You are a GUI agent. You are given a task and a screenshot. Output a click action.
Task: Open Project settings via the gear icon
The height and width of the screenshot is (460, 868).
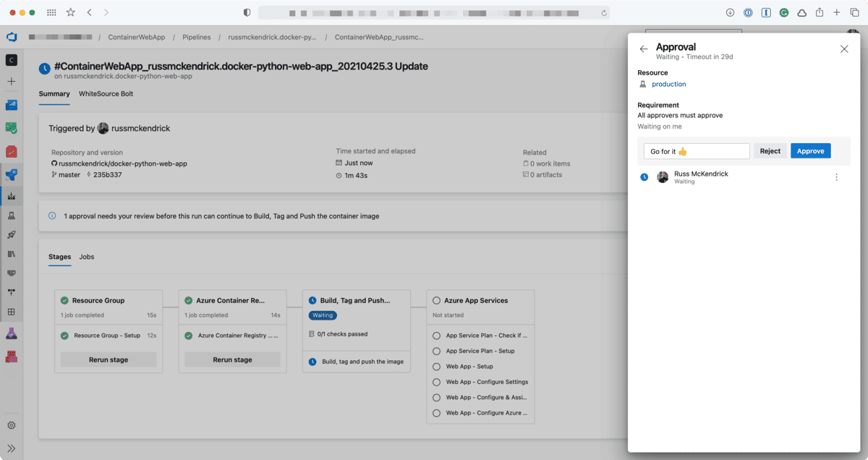point(11,425)
